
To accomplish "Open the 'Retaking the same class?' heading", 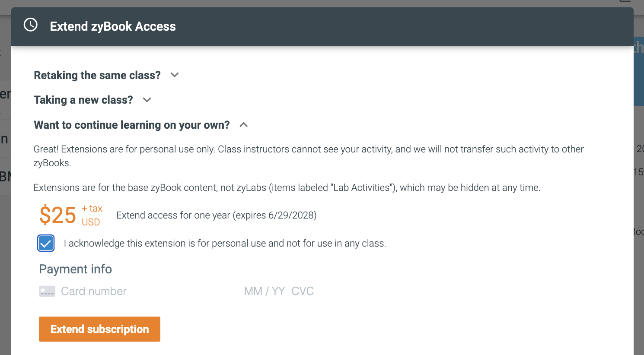I will [97, 75].
